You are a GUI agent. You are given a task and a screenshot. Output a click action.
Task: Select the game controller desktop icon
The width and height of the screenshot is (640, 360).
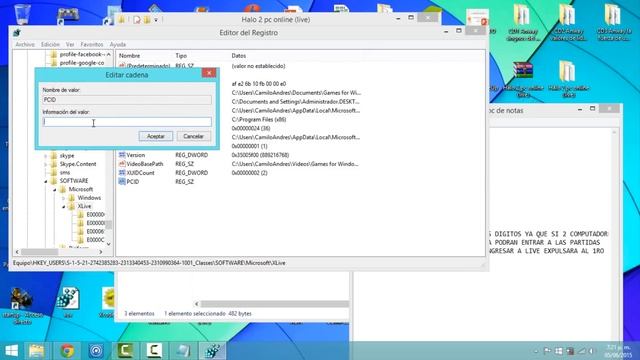(x=67, y=16)
